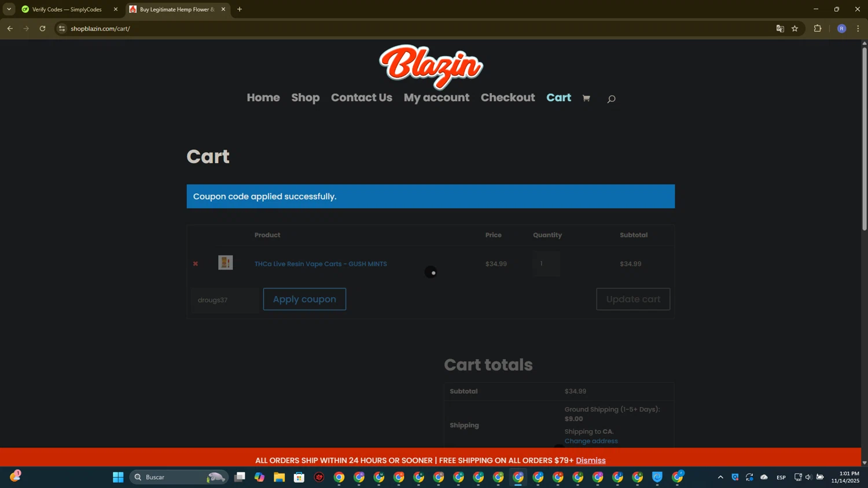Remove GUSH MINTS item with red X
868x488 pixels.
pos(196,264)
